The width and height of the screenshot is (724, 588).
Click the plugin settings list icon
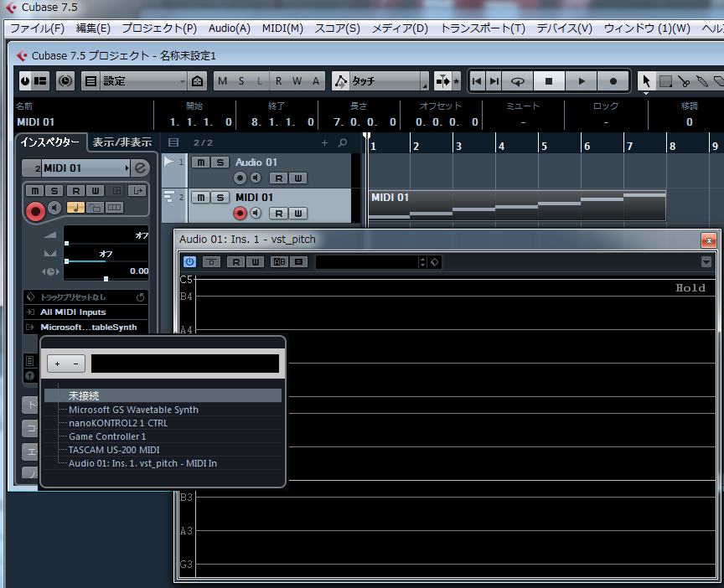(x=299, y=262)
